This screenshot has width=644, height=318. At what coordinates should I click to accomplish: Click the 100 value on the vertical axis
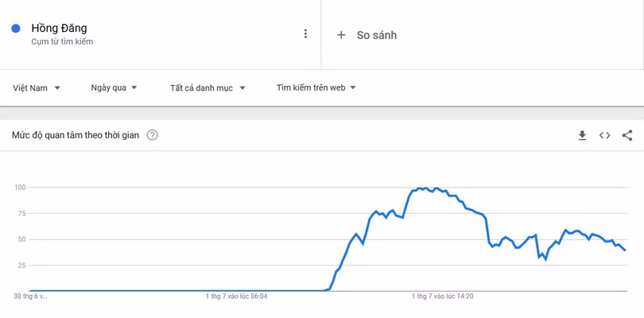20,188
